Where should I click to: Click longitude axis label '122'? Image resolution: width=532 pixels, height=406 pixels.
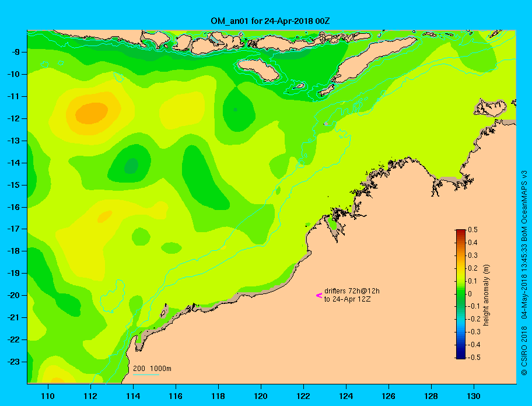click(x=303, y=396)
